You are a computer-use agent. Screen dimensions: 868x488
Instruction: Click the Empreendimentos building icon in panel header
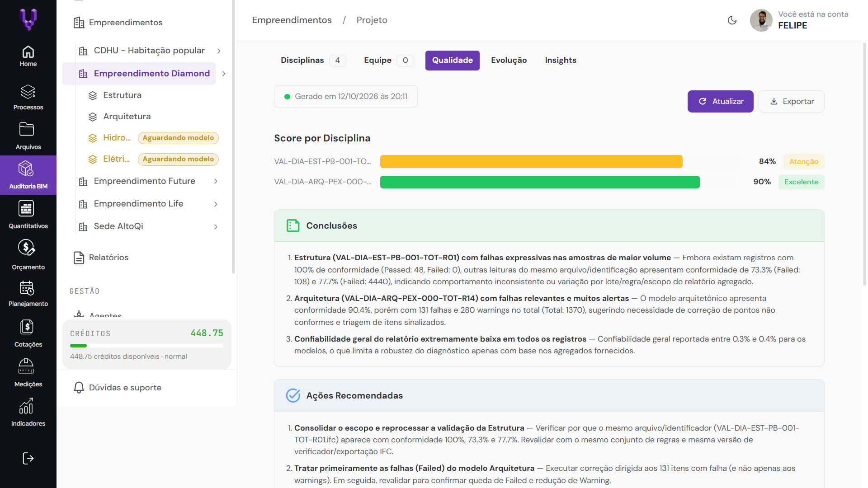[79, 23]
